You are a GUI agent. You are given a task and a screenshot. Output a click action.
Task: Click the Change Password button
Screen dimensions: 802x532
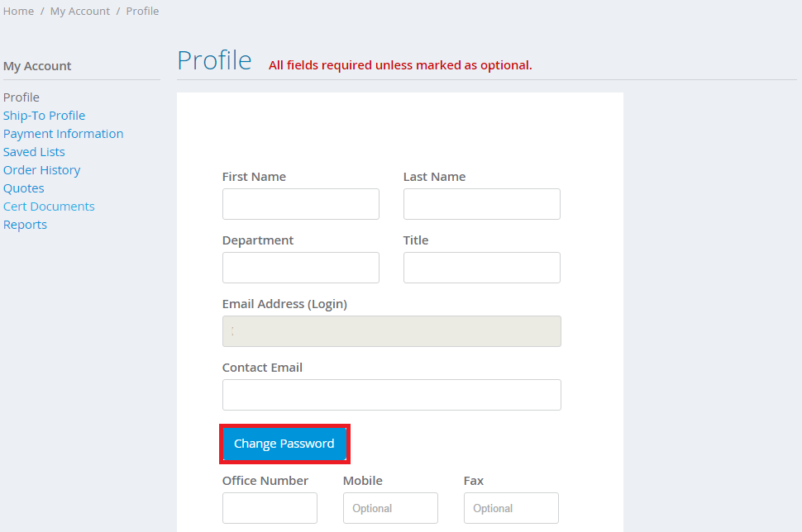[284, 444]
